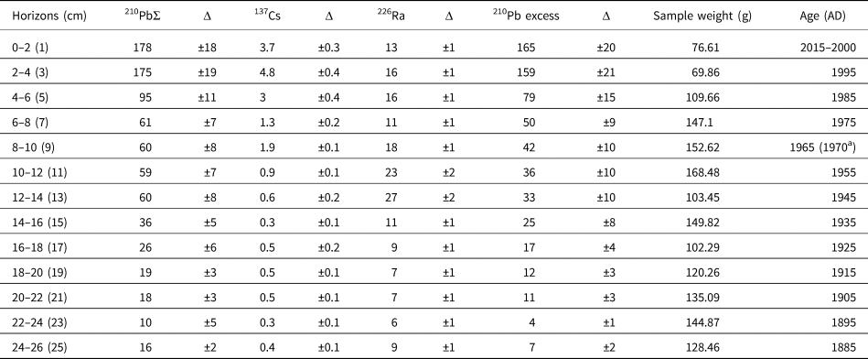The image size is (868, 359).
Task: Click the Horizons (cm) column header
Action: pyautogui.click(x=49, y=16)
